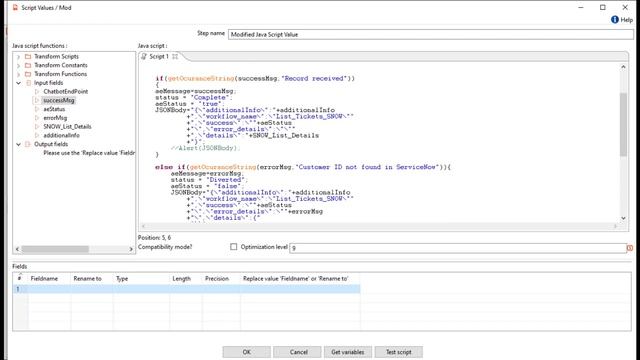Click the script editor scroll up arrow
The width and height of the screenshot is (640, 360).
[x=623, y=67]
